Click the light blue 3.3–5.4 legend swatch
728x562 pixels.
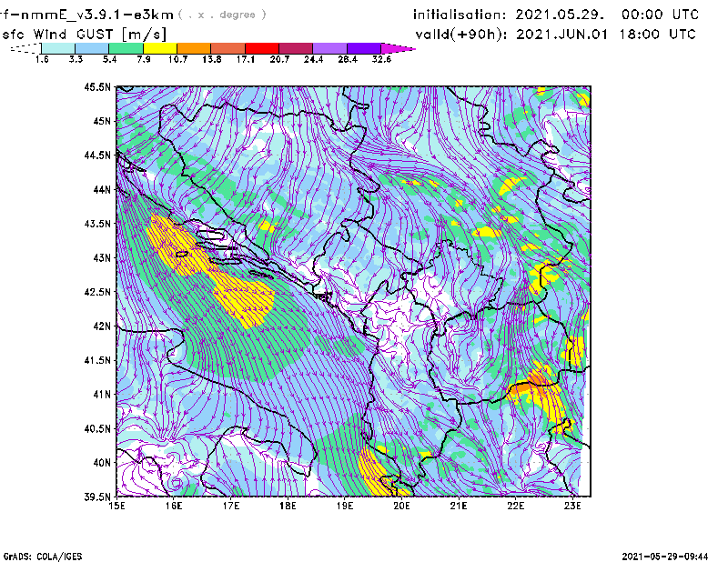(x=92, y=48)
